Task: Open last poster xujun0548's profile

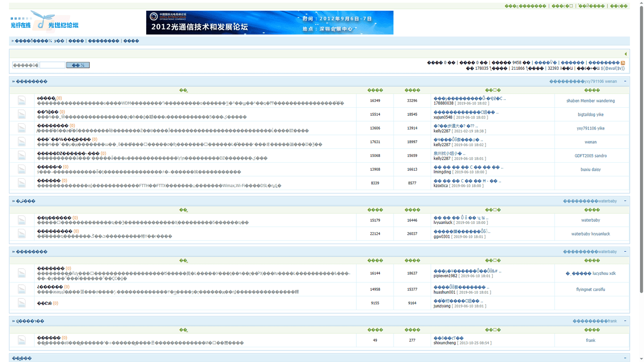Action: coord(443,117)
